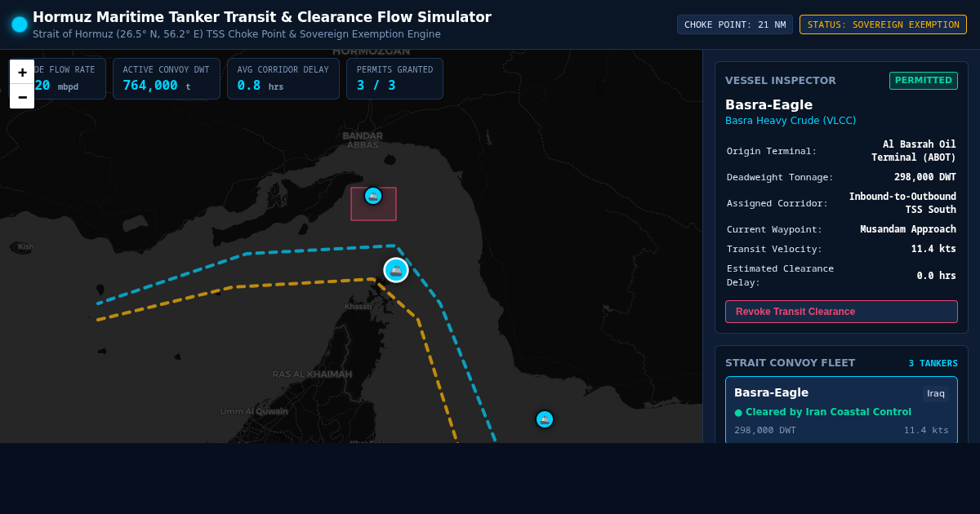
Task: Click the Avg Corridor Delay stat card
Action: pos(283,78)
